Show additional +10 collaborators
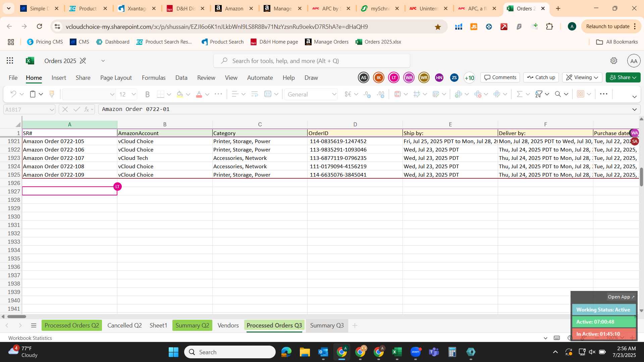The height and width of the screenshot is (362, 644). 469,78
